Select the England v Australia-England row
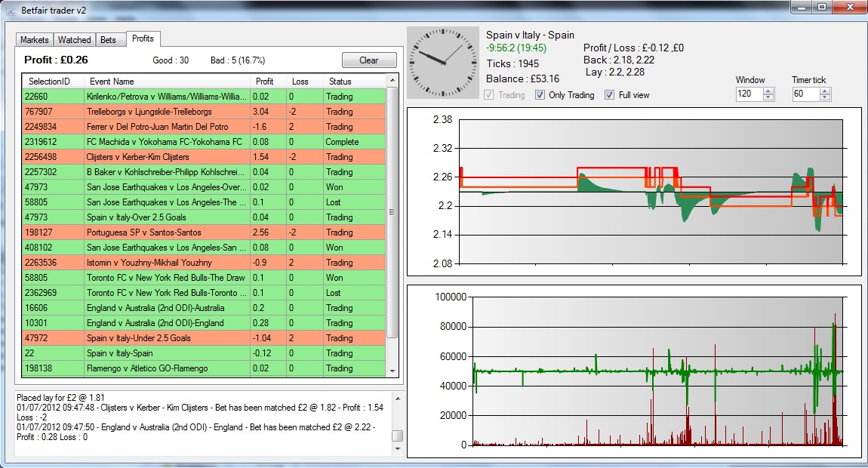 [204, 323]
